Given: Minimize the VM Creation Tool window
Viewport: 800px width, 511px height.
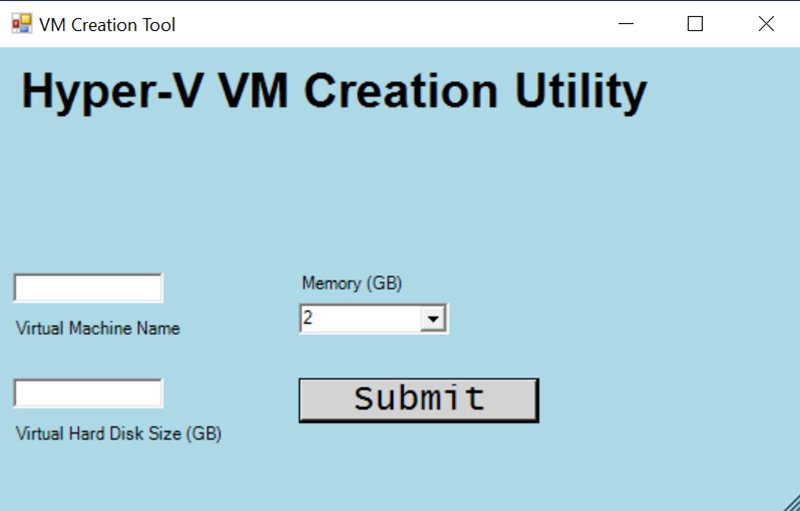Looking at the screenshot, I should pyautogui.click(x=627, y=24).
